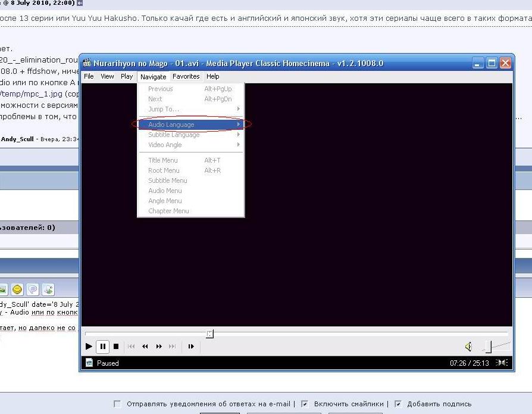Image resolution: width=532 pixels, height=414 pixels.
Task: Select Next in Navigate menu
Action: click(x=191, y=99)
